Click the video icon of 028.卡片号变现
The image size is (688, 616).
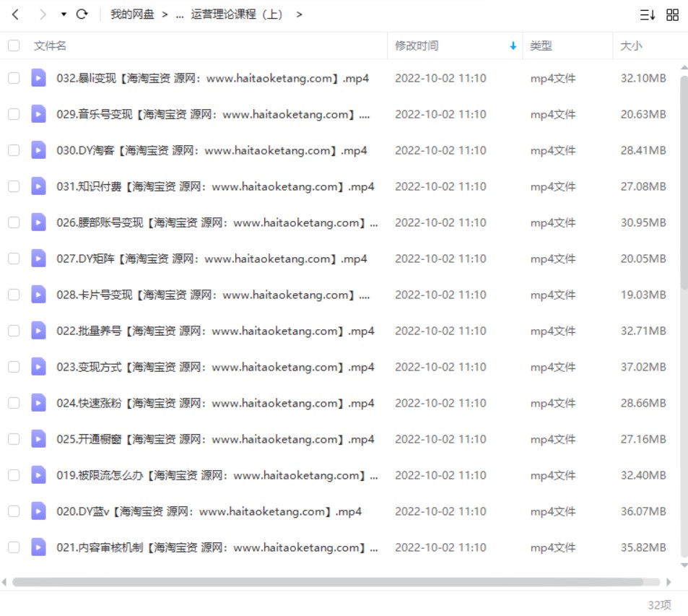[x=38, y=295]
